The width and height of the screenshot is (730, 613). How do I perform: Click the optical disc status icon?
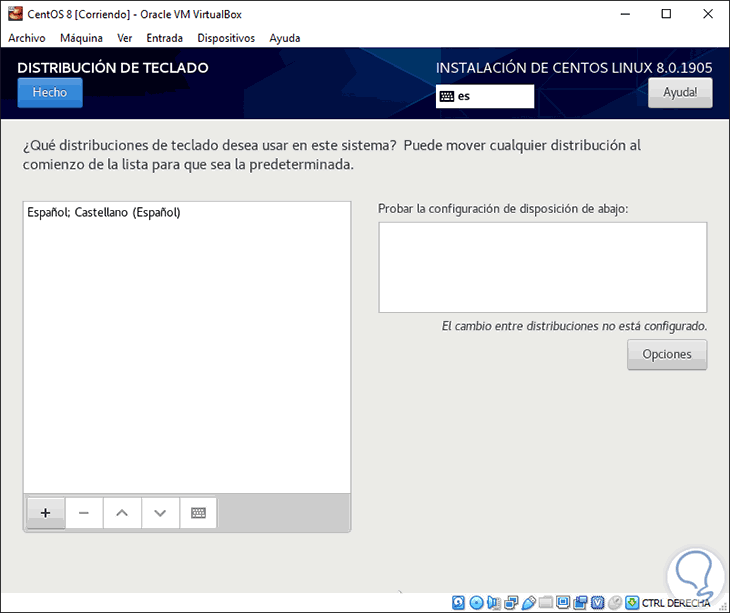click(x=476, y=603)
